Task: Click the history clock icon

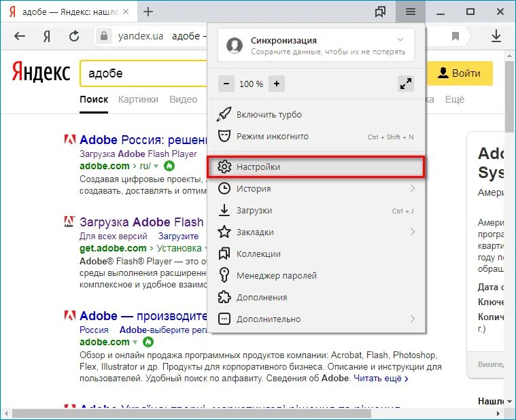Action: click(224, 188)
